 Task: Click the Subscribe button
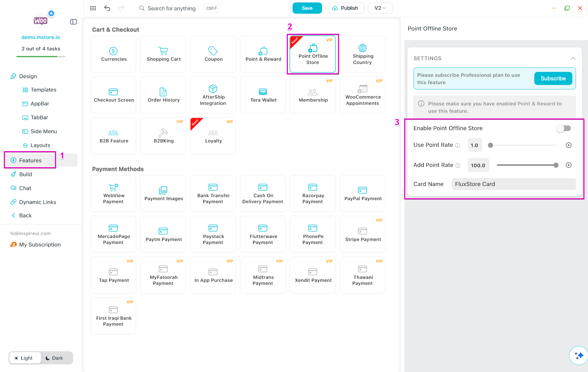553,78
